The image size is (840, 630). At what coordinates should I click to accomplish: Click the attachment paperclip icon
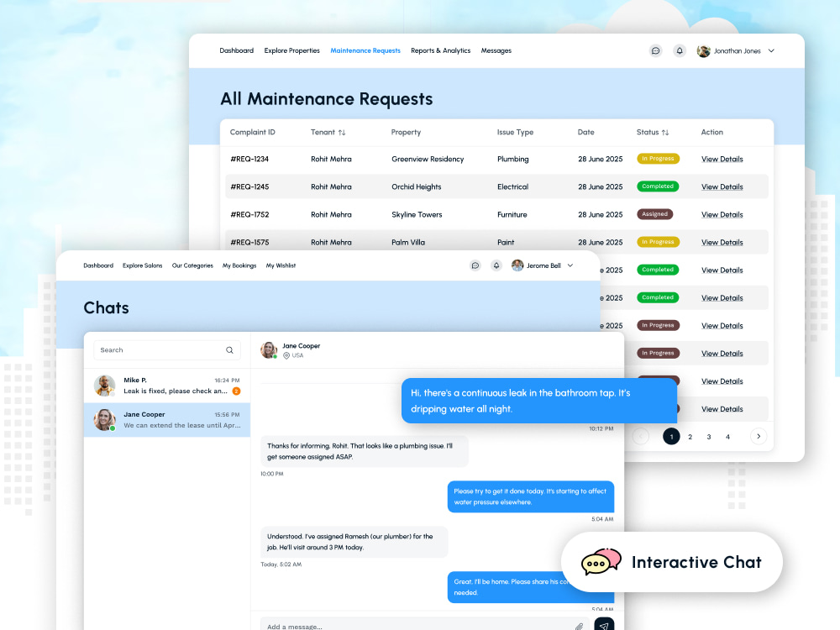(x=579, y=627)
